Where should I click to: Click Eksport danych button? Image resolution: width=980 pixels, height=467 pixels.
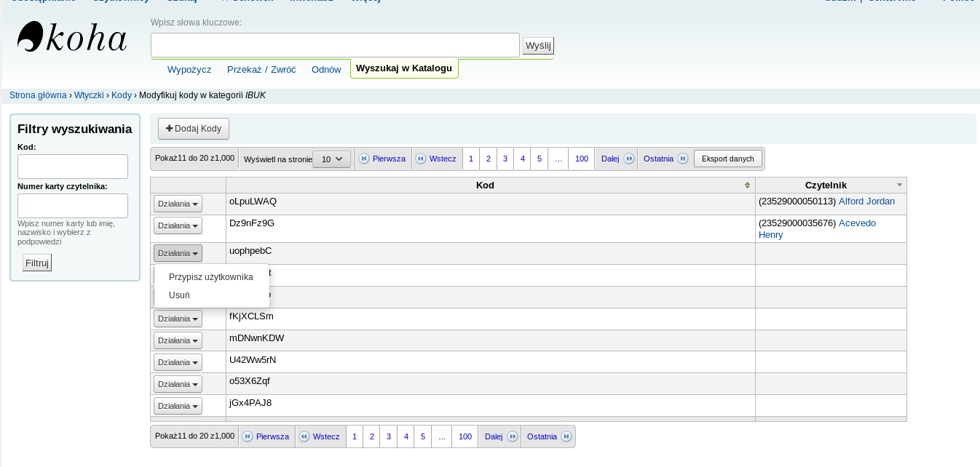[x=727, y=159]
